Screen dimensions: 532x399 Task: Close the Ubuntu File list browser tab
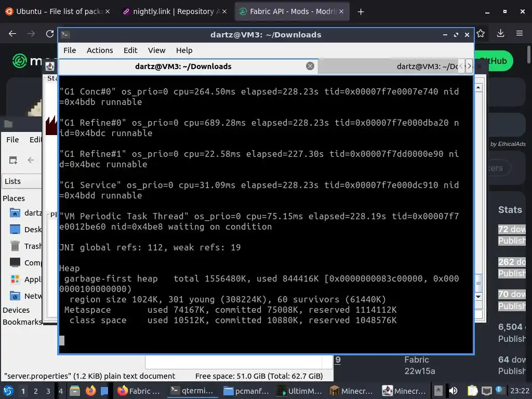pyautogui.click(x=108, y=11)
